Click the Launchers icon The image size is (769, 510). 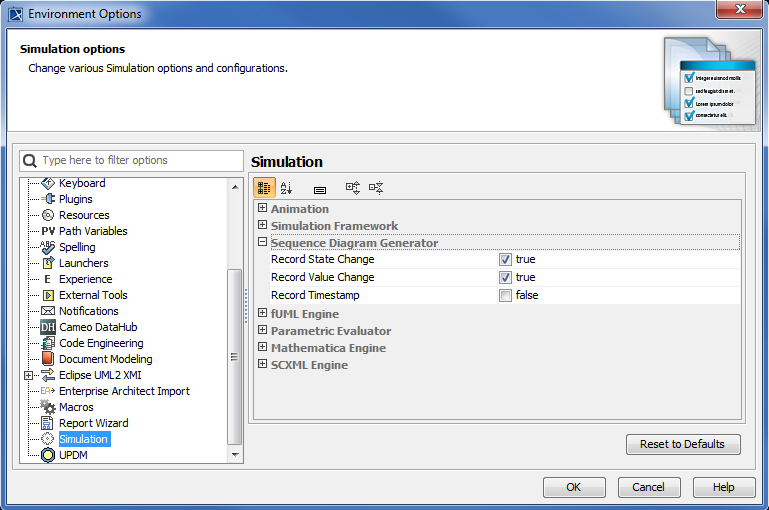point(48,263)
